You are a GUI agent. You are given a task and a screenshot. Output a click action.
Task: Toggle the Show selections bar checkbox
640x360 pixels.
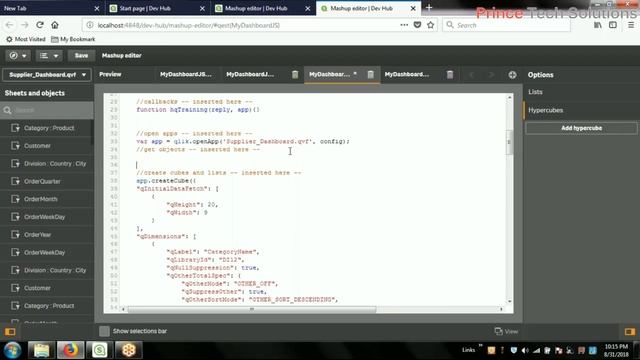tap(104, 331)
